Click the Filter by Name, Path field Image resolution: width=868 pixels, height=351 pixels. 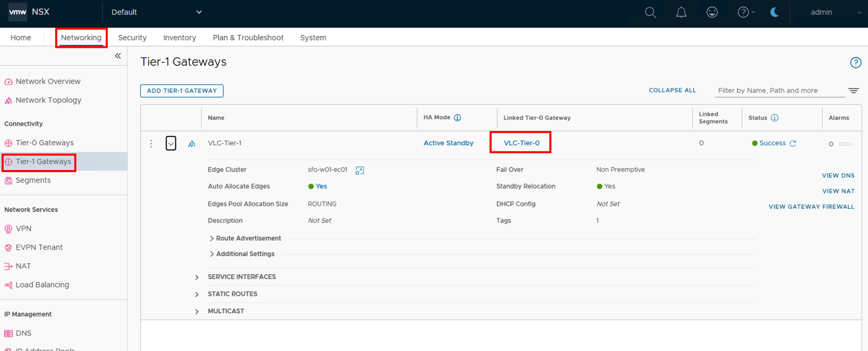coord(778,90)
